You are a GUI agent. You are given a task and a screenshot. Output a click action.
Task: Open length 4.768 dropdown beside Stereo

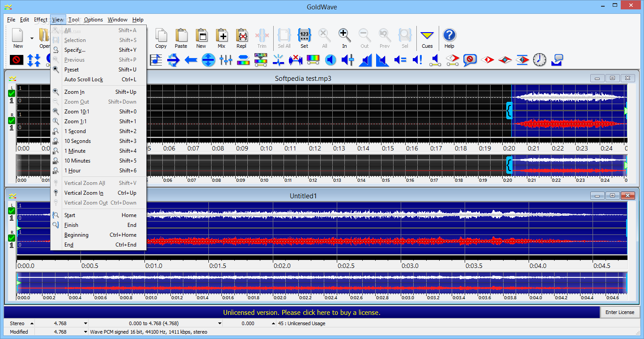[x=85, y=323]
